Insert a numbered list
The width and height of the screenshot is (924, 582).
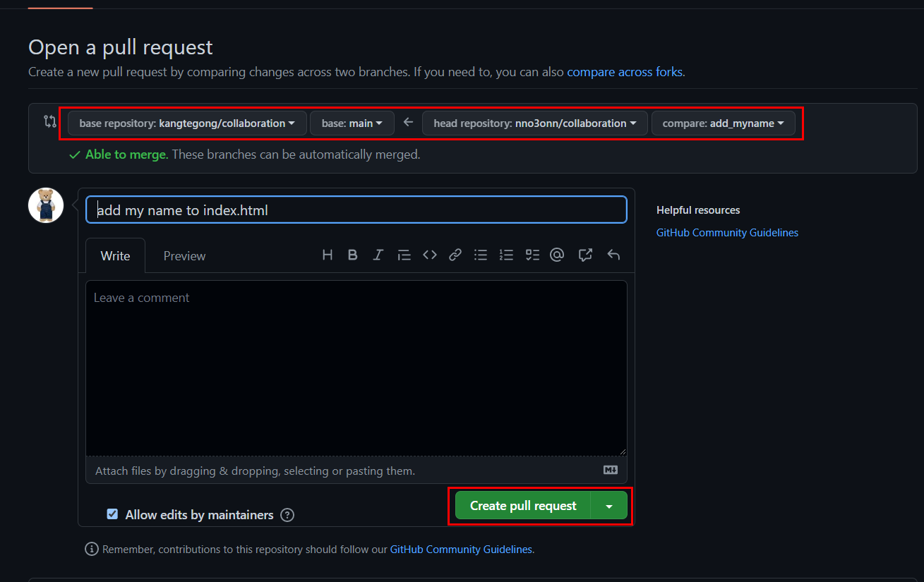506,255
